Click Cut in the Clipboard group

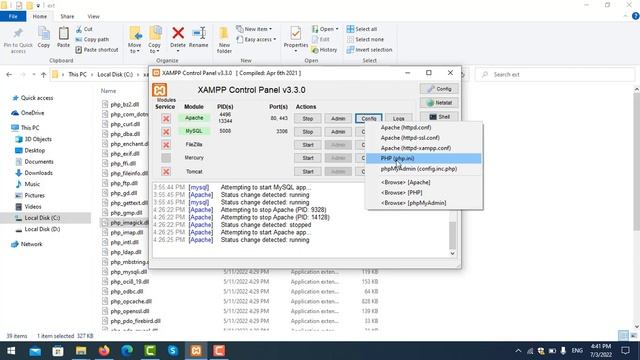pyautogui.click(x=84, y=29)
